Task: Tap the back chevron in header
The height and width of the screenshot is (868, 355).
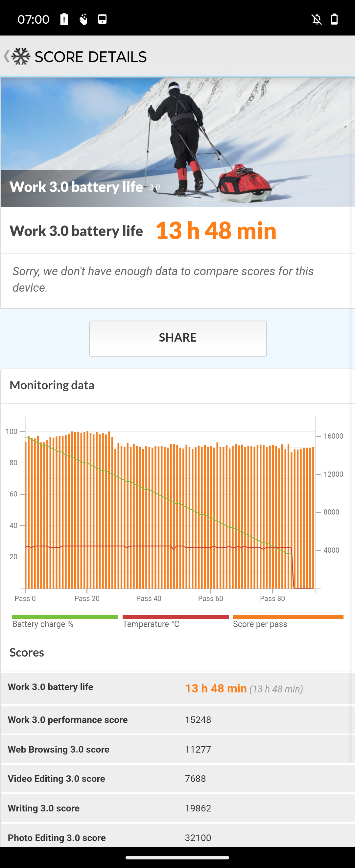Action: [6, 56]
